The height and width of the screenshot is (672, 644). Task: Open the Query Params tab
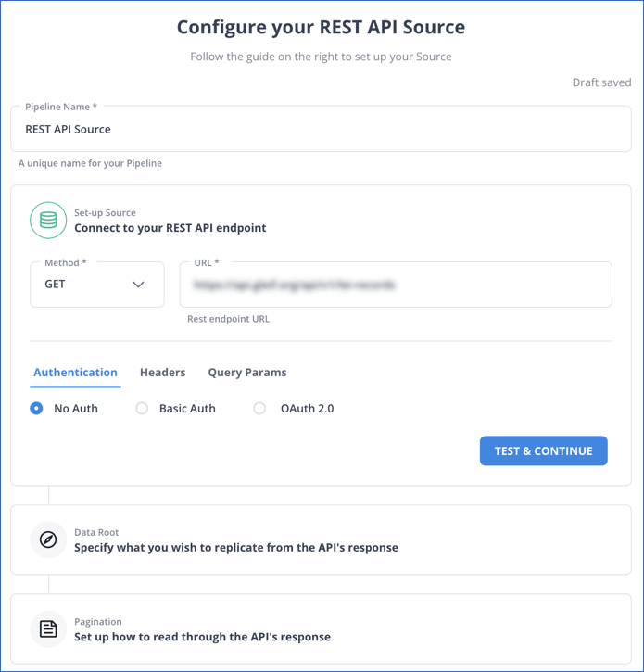247,373
